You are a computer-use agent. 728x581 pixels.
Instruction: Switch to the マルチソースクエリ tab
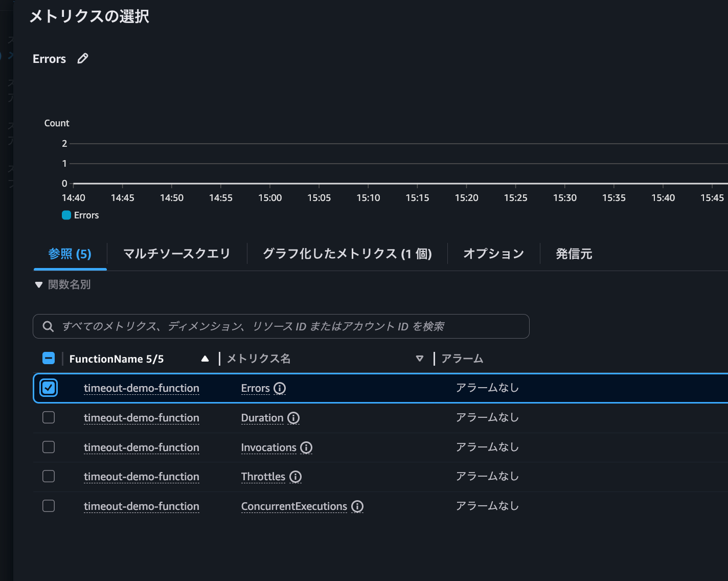(x=176, y=253)
